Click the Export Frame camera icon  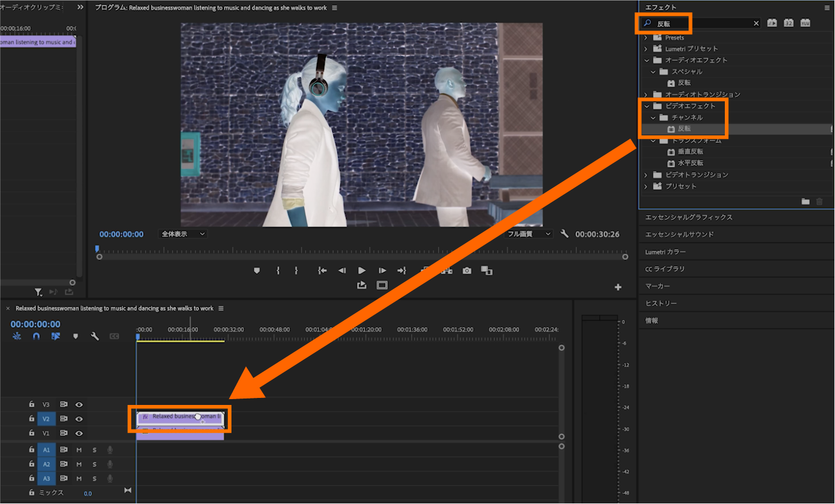coord(466,271)
